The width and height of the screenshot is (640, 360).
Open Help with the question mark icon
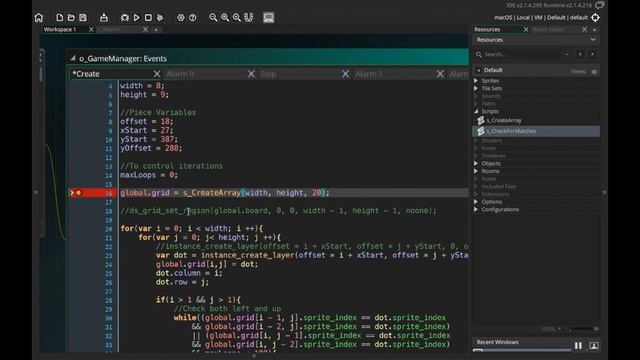tap(193, 18)
